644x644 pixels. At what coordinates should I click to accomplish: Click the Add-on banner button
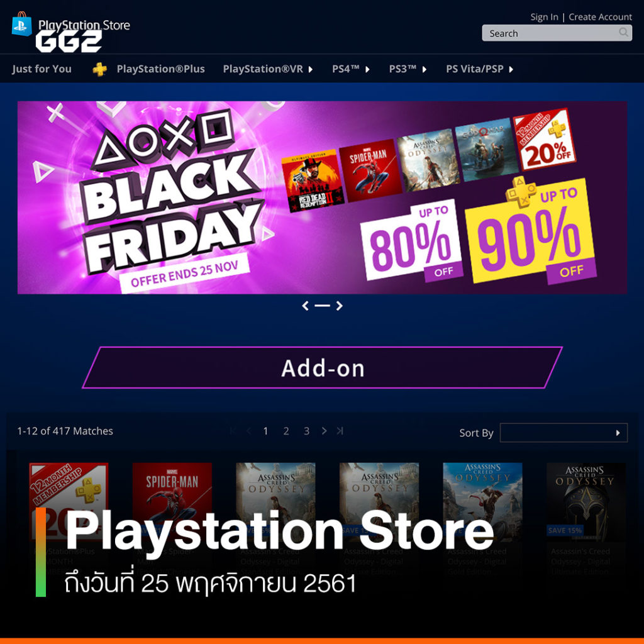tap(323, 367)
